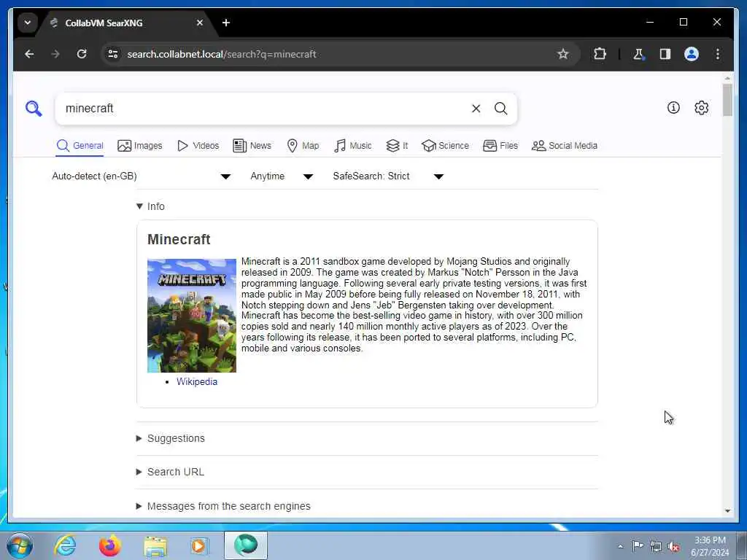Screen dimensions: 747x560
Task: Show hidden system tray icons
Action: tap(620, 546)
